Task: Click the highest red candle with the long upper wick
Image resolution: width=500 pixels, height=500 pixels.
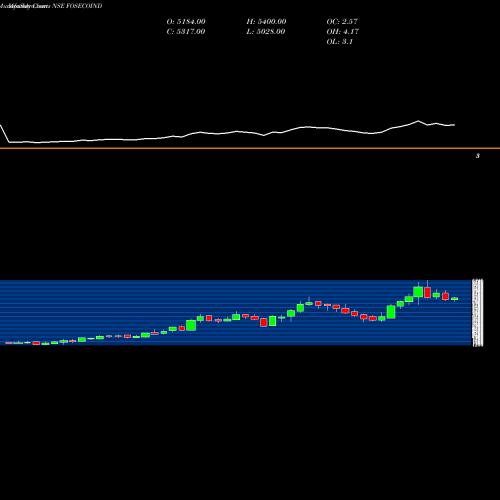Action: (x=427, y=291)
